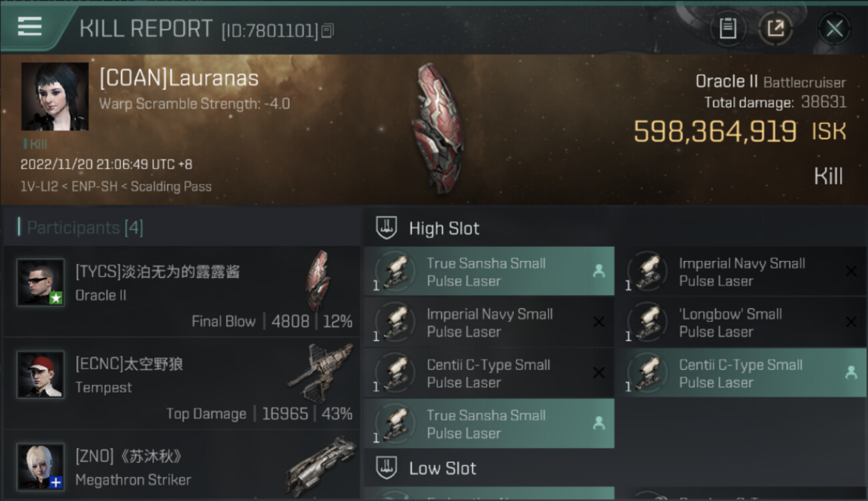Viewport: 868px width, 501px height.
Task: Close the kill report window
Action: [x=834, y=29]
